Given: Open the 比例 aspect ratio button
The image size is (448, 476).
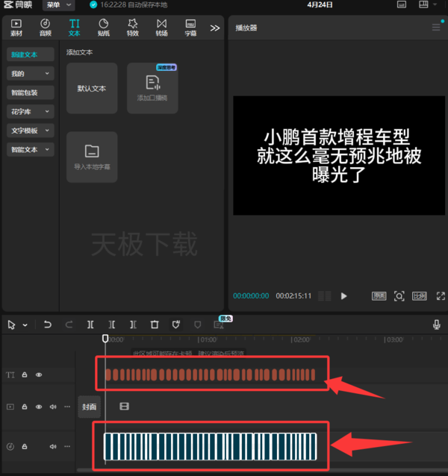Looking at the screenshot, I should (420, 296).
